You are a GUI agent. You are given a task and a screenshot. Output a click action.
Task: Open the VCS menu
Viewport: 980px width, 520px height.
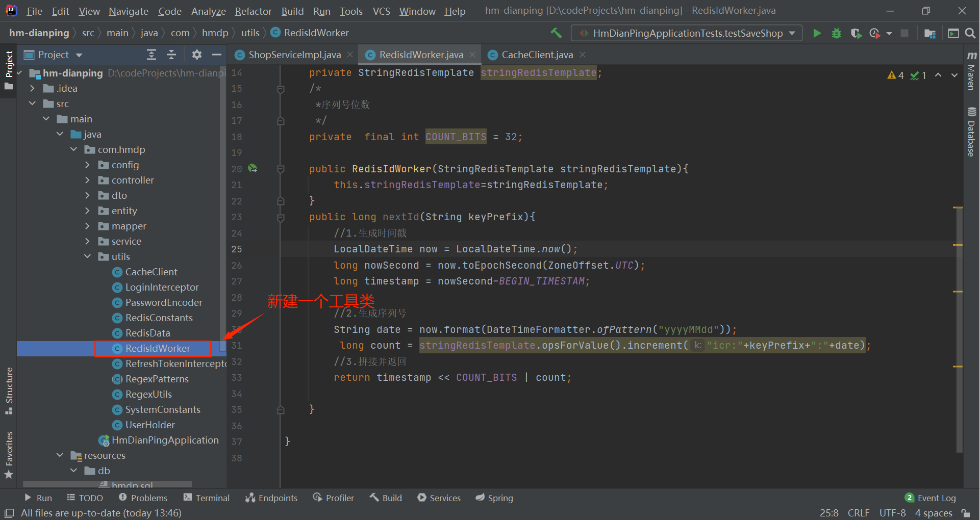381,11
